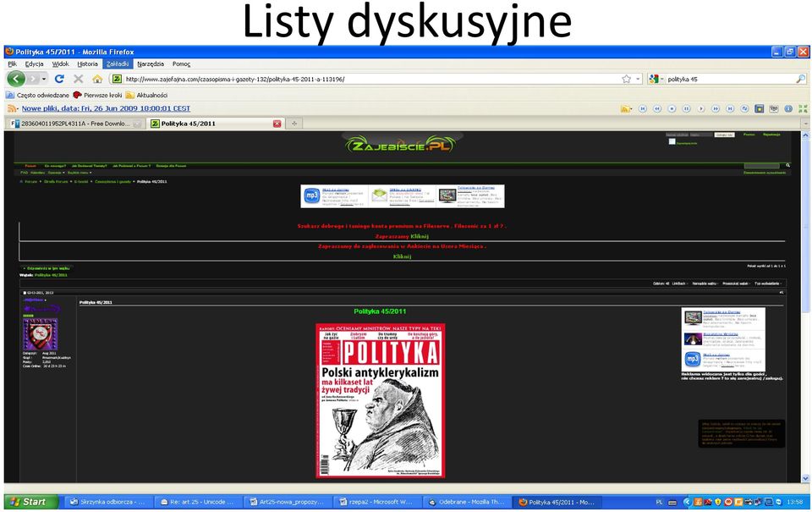Open the 'Aktualności' feed bookmark
The width and height of the screenshot is (812, 512).
(x=147, y=95)
